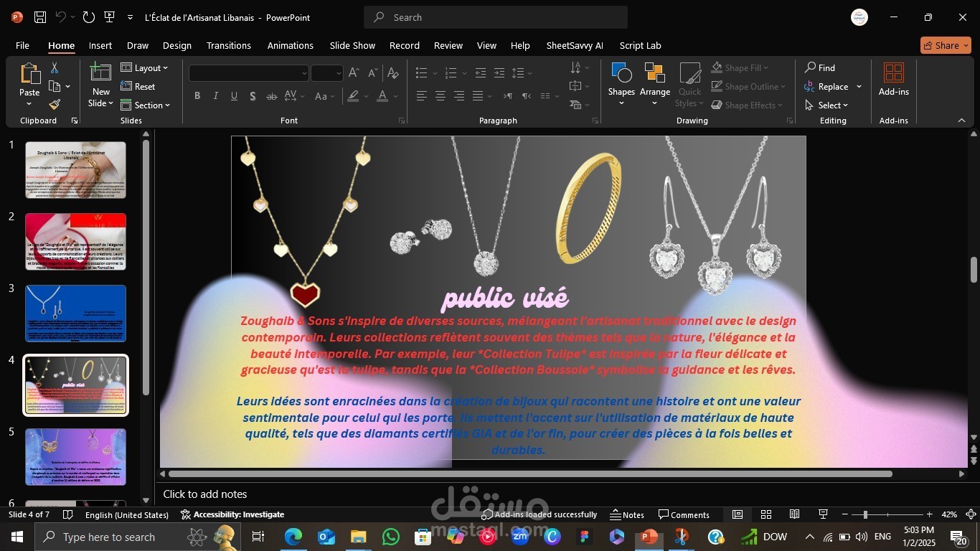The height and width of the screenshot is (551, 980).
Task: Click the Paste clipboard icon
Action: 29,73
